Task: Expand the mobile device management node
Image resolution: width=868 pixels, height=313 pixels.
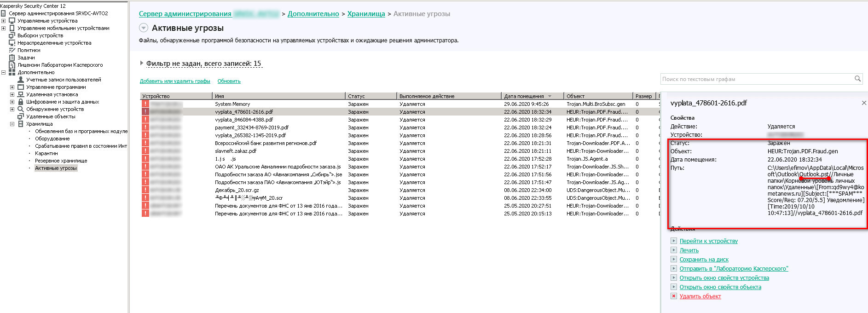Action: (x=4, y=28)
